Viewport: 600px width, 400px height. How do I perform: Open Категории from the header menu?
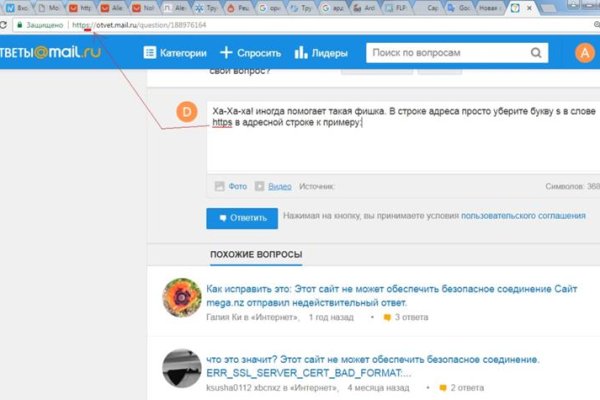tap(176, 53)
